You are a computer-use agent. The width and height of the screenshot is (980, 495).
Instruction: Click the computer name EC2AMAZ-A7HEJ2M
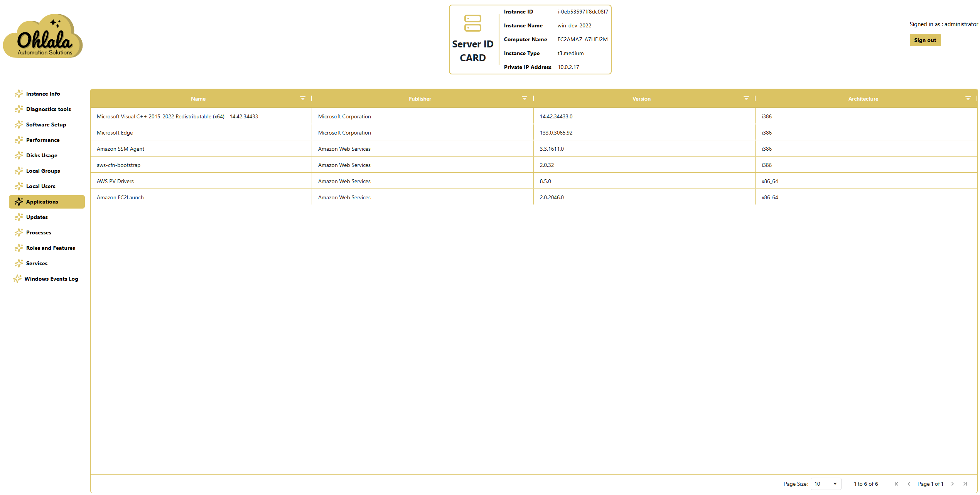pos(582,39)
